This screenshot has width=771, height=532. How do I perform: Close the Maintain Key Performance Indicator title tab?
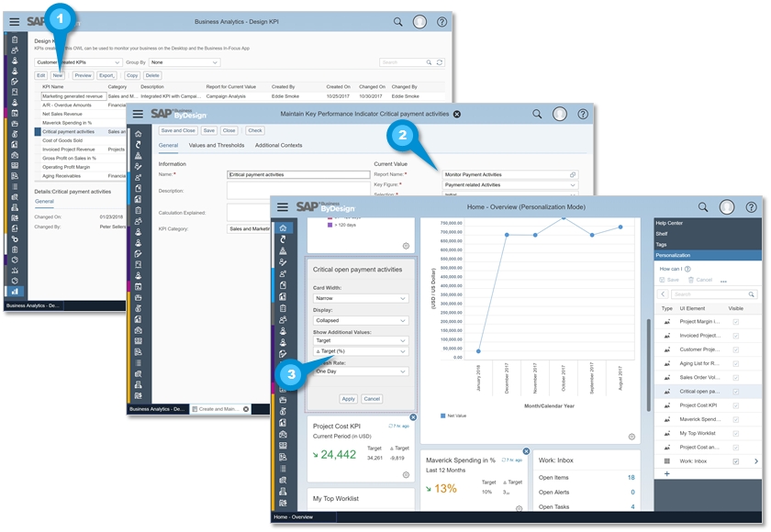click(x=457, y=114)
